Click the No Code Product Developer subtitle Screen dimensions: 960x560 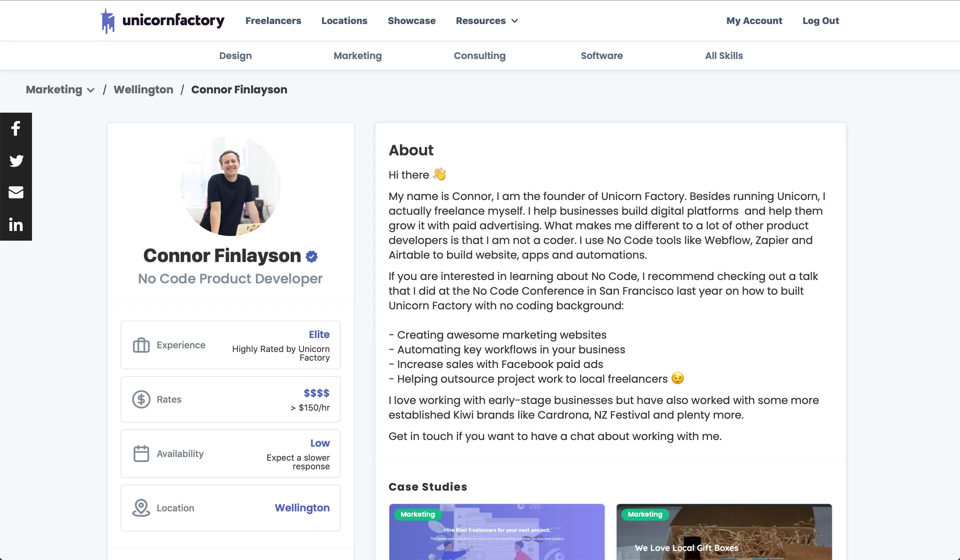pos(230,278)
